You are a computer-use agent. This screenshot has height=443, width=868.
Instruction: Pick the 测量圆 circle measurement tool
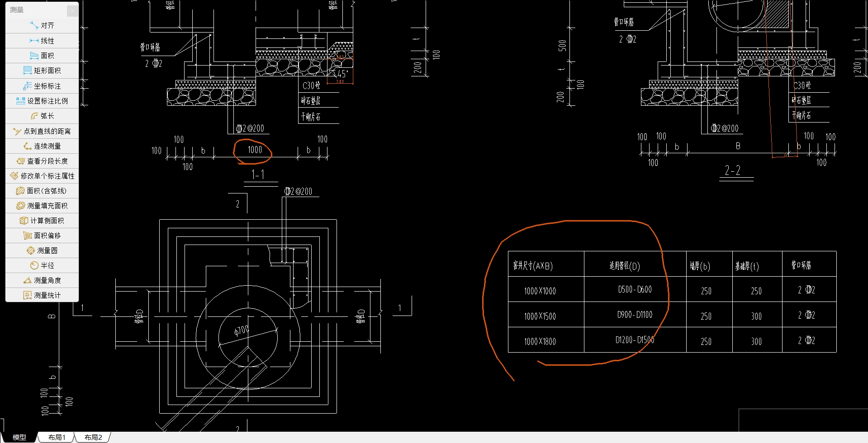click(42, 250)
